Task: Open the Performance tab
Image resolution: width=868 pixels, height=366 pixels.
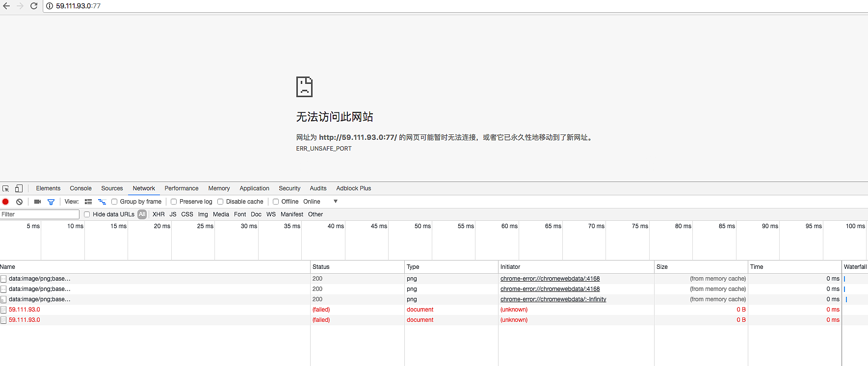Action: click(x=182, y=188)
